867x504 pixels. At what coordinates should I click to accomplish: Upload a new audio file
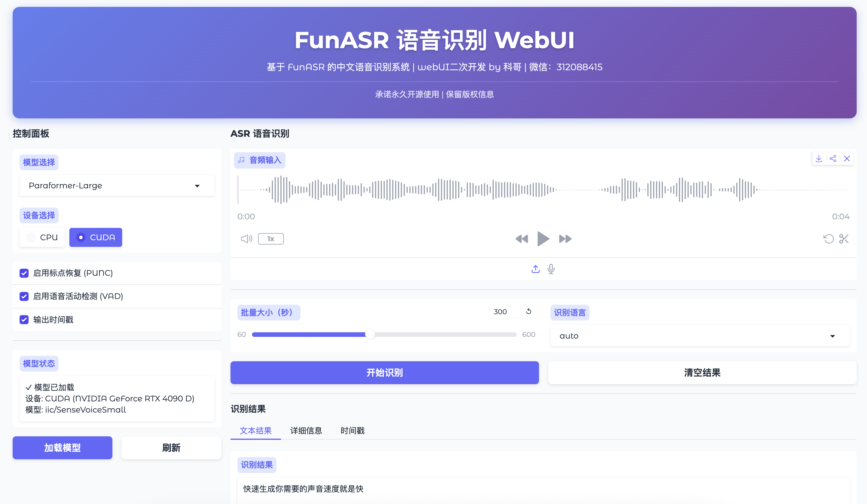click(535, 269)
